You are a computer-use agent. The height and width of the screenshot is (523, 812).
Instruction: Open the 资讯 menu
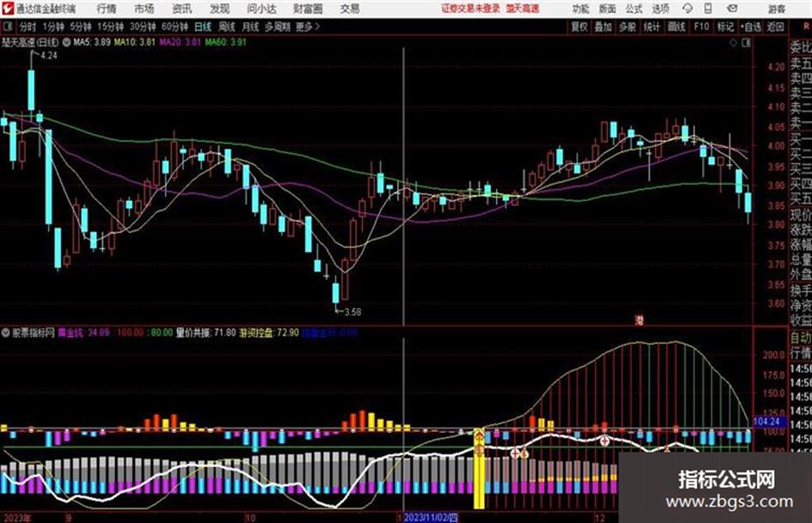coord(182,9)
